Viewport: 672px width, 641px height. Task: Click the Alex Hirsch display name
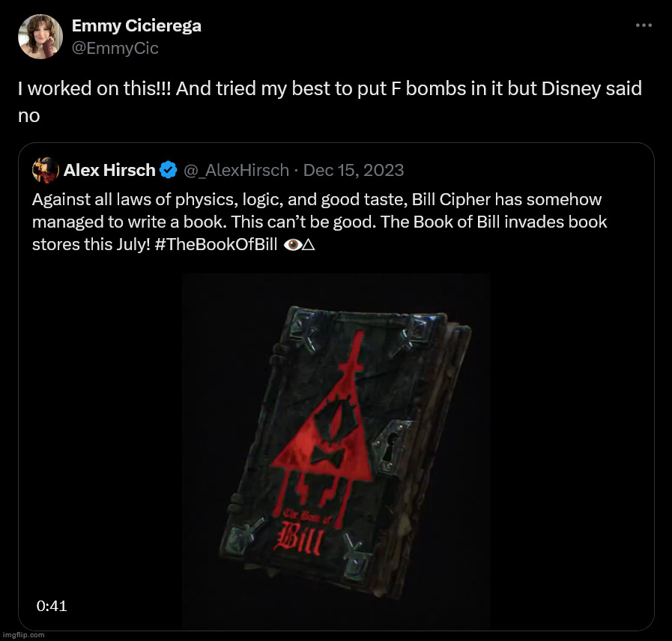click(x=109, y=170)
